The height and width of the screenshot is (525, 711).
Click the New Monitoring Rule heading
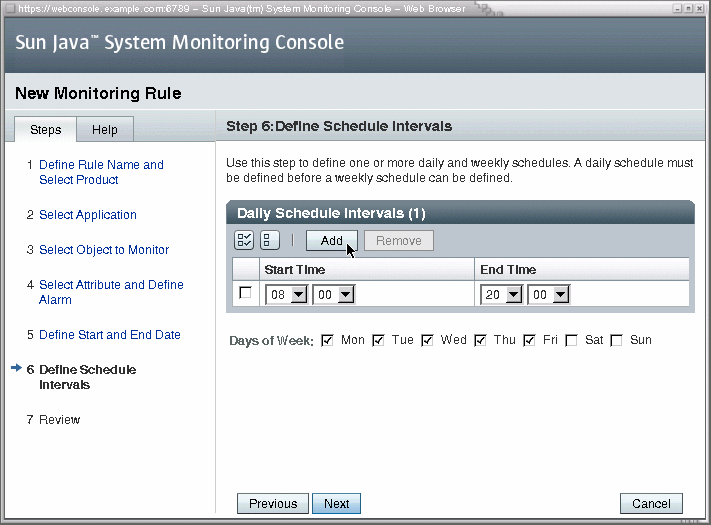coord(98,93)
